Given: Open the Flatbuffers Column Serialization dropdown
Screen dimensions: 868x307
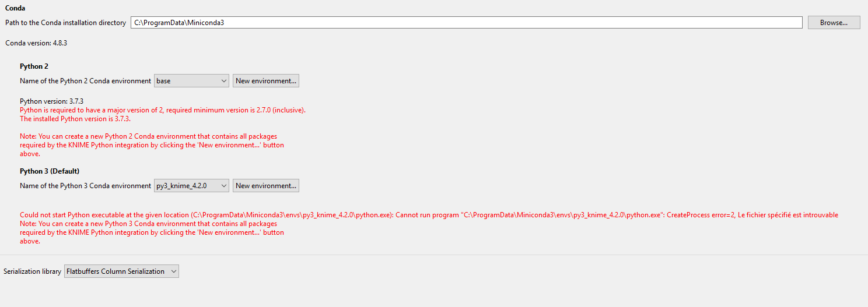Looking at the screenshot, I should [x=121, y=271].
